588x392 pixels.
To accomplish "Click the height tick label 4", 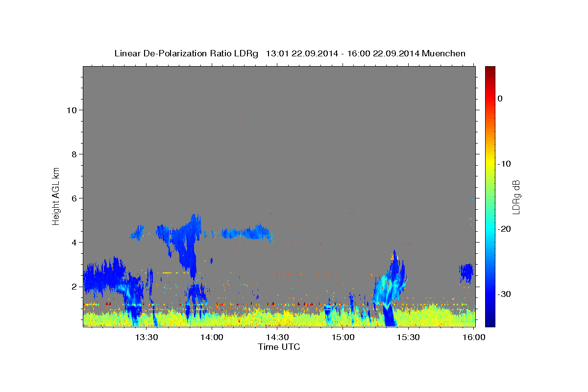I will (74, 242).
